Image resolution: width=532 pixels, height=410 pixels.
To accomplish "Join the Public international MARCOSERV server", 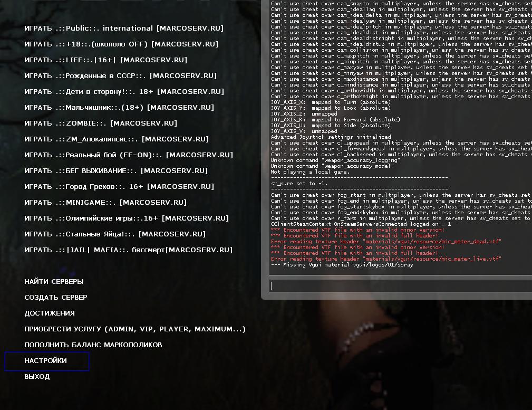I will click(123, 28).
